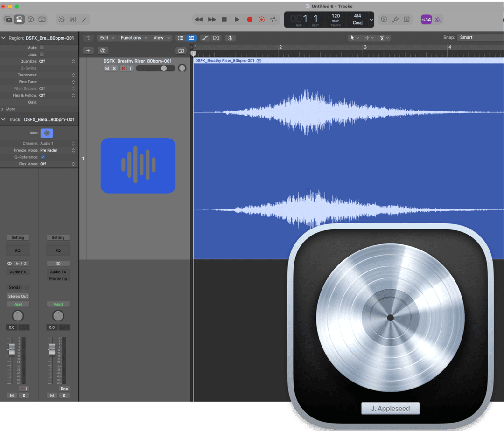Open the Freeze Mode Pre Fader popup

pyautogui.click(x=57, y=150)
